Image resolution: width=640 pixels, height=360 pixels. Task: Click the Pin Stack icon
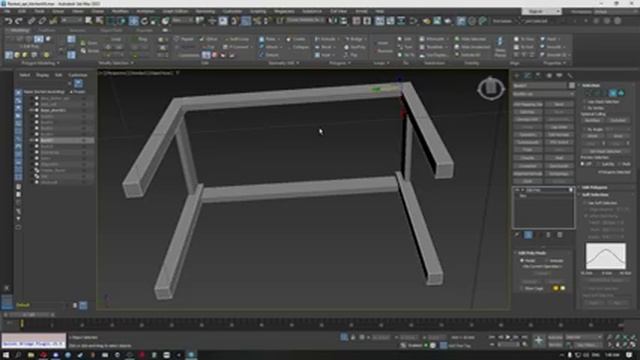tap(517, 235)
